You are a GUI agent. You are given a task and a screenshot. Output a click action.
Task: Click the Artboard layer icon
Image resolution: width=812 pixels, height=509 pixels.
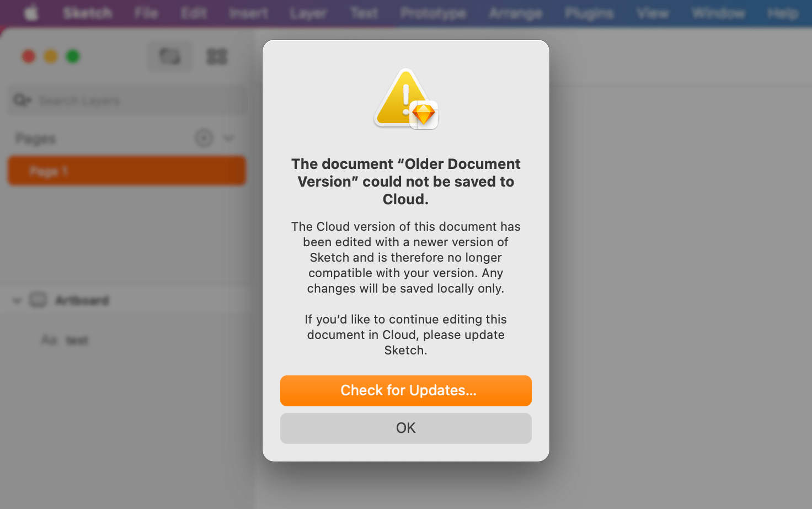38,300
